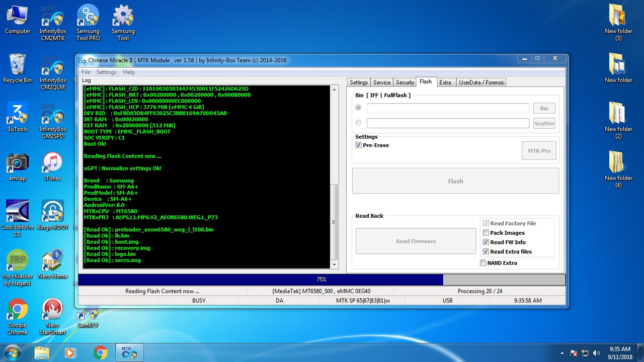
Task: Switch to the MTK app taskbar button
Action: [x=130, y=352]
